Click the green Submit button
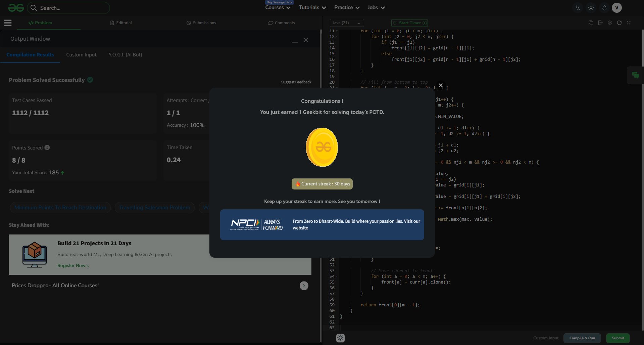 (617, 338)
